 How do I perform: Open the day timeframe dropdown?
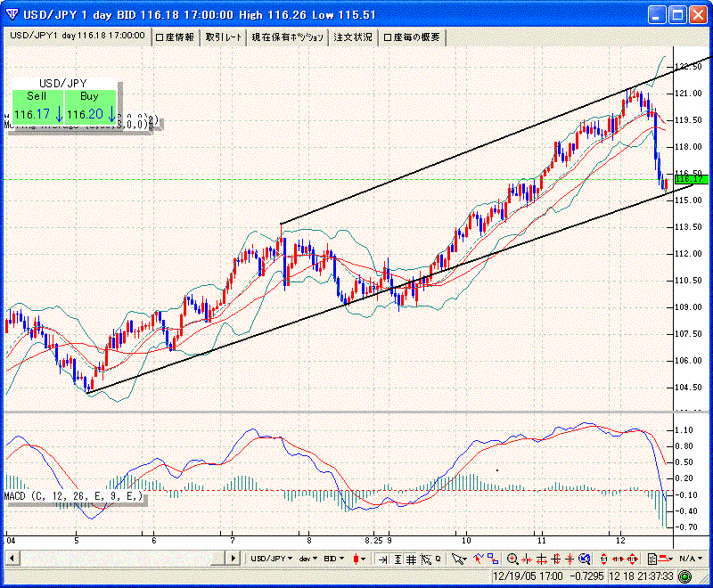308,559
